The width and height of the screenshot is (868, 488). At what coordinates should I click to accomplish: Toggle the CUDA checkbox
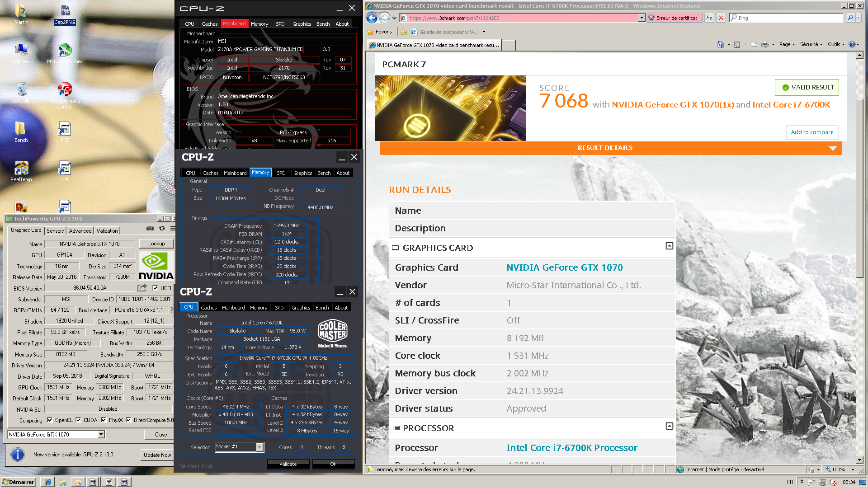click(78, 420)
